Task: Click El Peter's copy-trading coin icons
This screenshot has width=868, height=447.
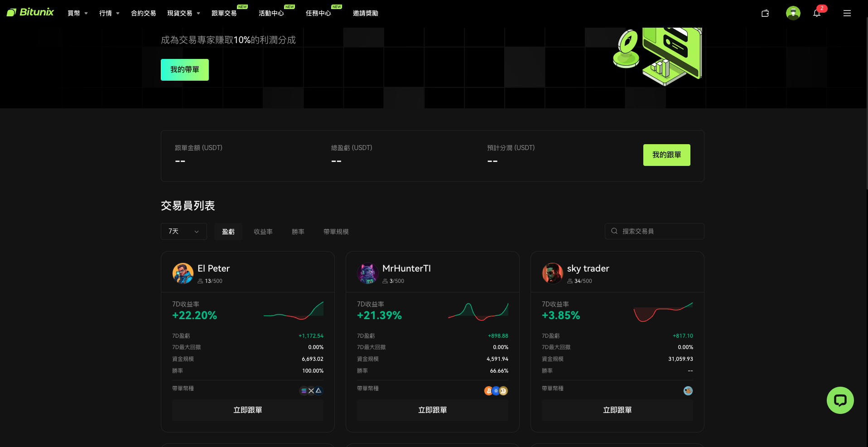Action: click(311, 391)
